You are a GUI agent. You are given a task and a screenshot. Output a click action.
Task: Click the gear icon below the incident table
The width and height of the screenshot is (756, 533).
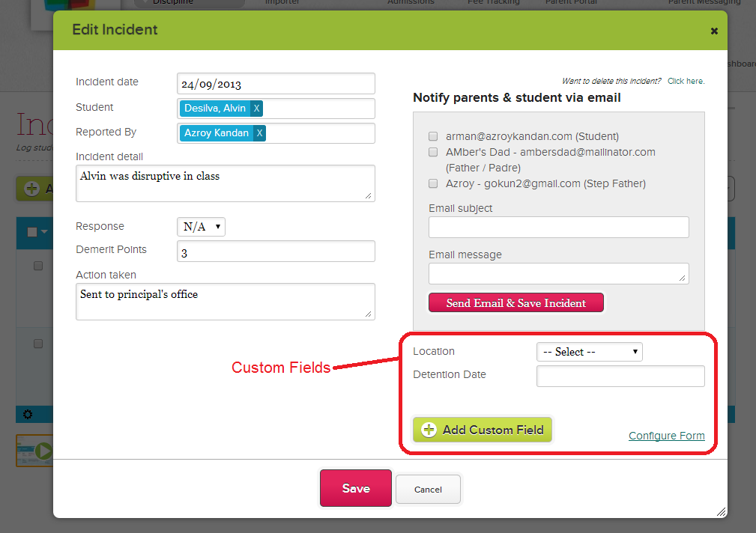click(28, 414)
